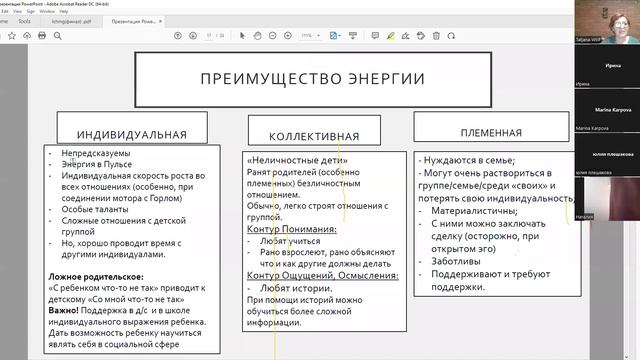Click the rotate/undo circular arrow icon
Screen dimensions: 640x360
coord(451,36)
